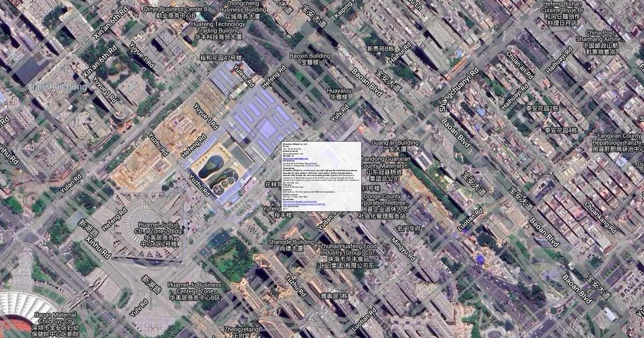
Task: Select the Baoxin Building place label
Action: pos(310,58)
